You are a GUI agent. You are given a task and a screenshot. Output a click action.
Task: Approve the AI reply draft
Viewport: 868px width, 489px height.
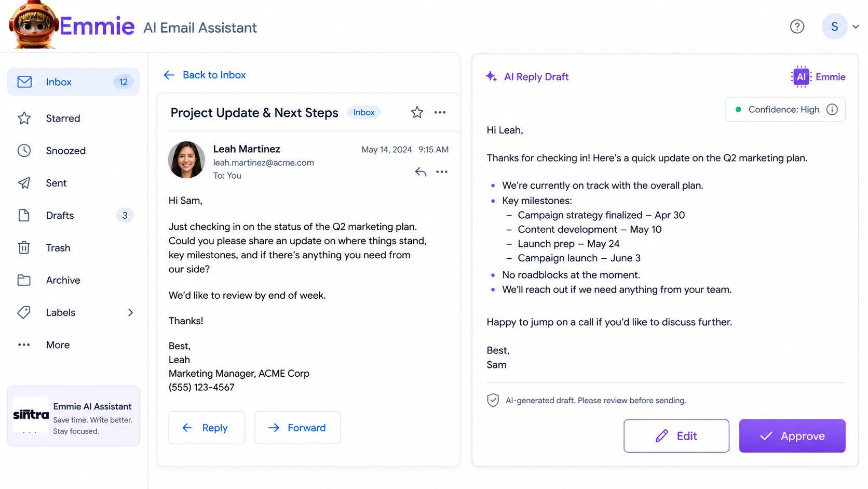[x=792, y=436]
